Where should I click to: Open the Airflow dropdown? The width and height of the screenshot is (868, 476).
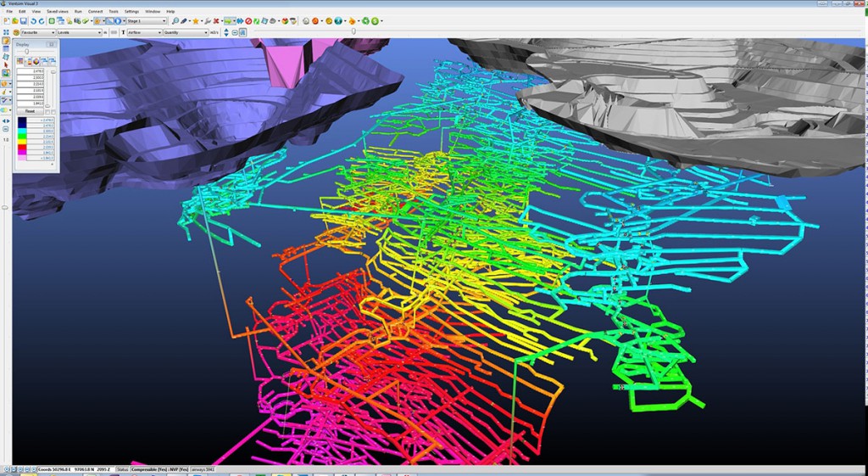point(144,33)
